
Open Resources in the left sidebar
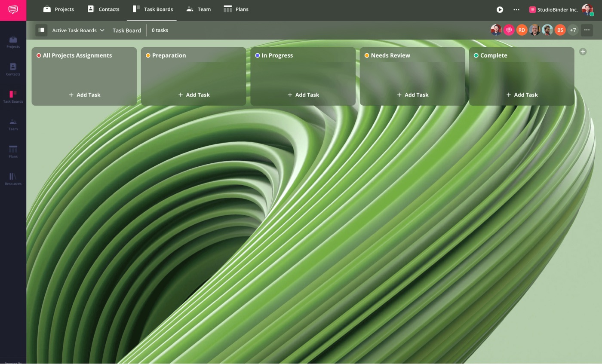tap(13, 179)
